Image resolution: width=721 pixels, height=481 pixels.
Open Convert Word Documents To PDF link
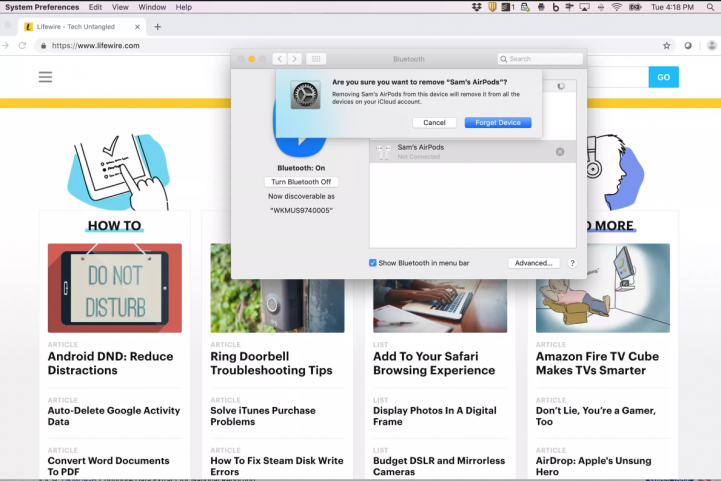[109, 466]
